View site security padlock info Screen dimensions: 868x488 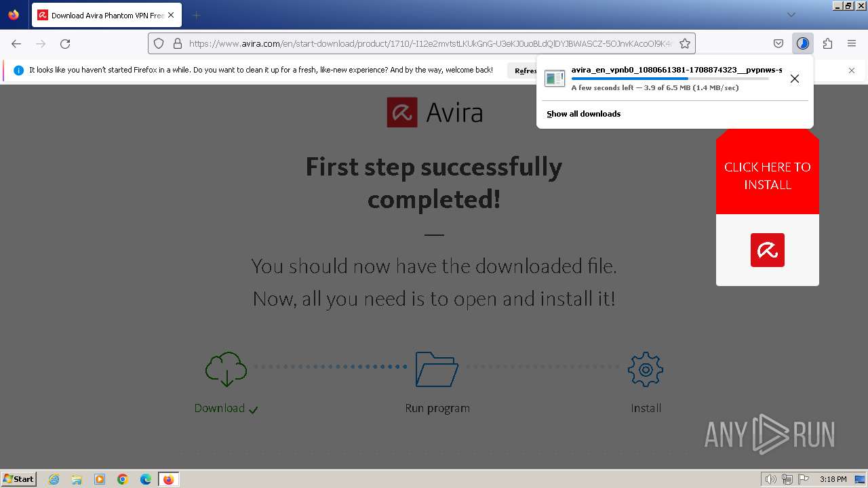click(x=178, y=43)
